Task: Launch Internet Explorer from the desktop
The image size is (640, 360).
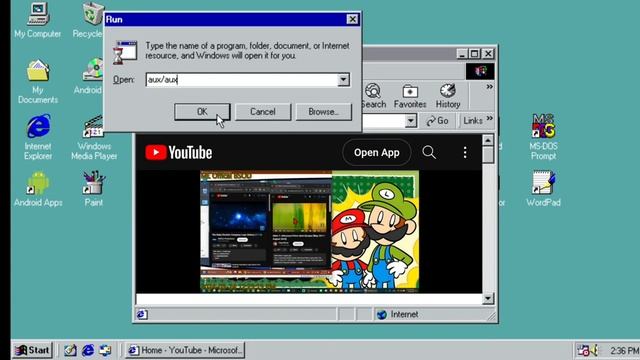Action: (x=38, y=137)
